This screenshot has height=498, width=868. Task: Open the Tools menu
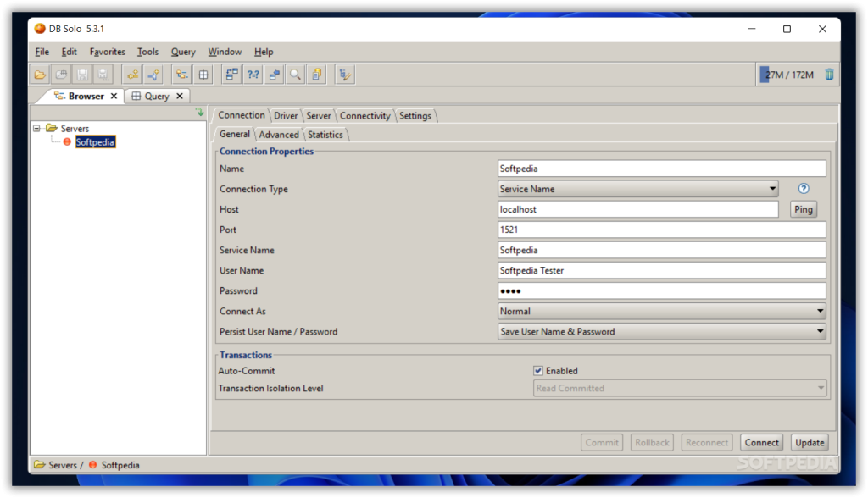[147, 52]
